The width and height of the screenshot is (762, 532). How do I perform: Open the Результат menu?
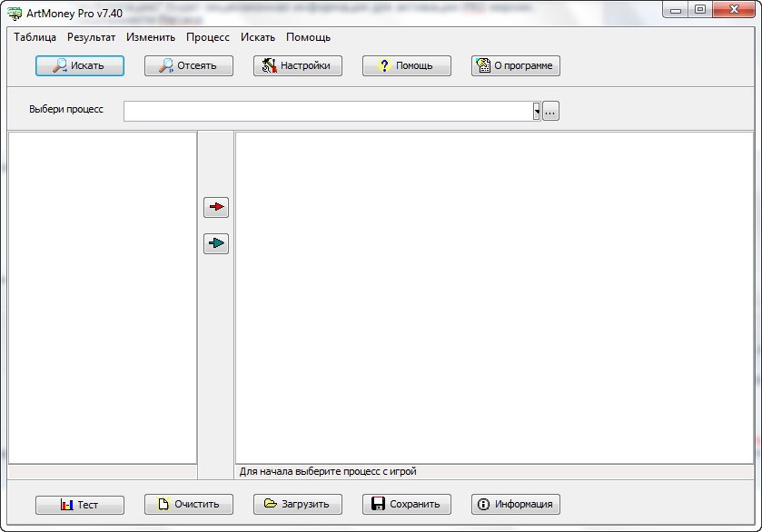(92, 37)
